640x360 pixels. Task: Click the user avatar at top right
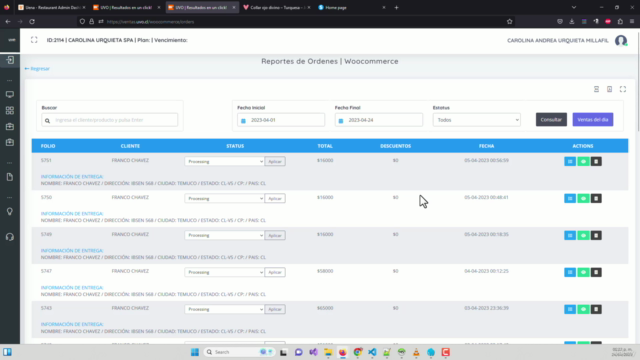(x=621, y=40)
